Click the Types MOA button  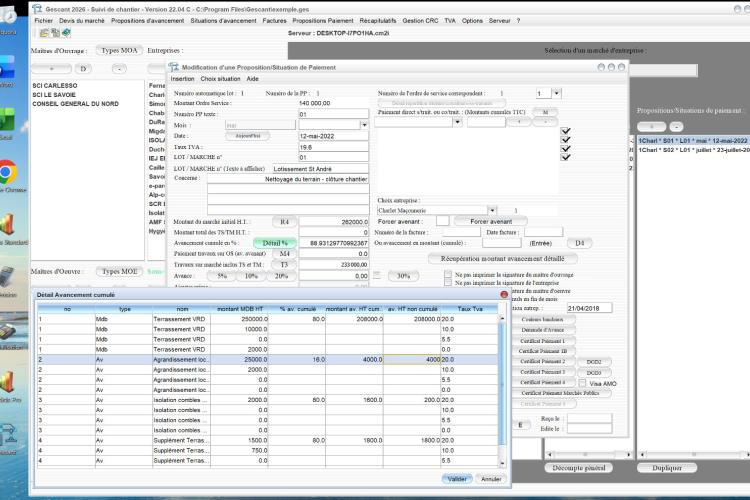(120, 50)
